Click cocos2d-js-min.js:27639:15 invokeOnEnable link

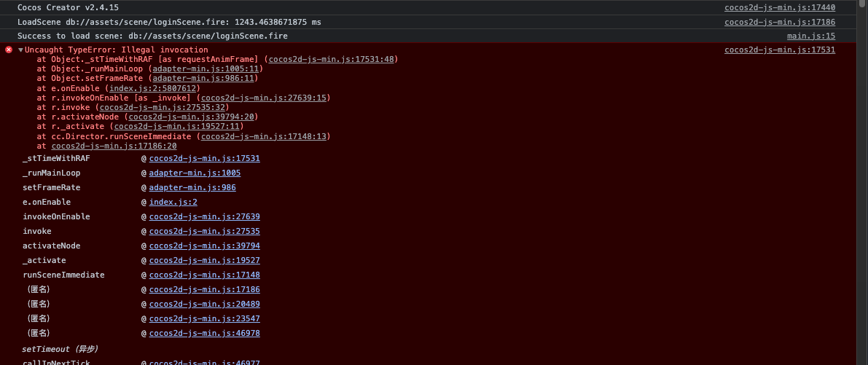click(264, 98)
